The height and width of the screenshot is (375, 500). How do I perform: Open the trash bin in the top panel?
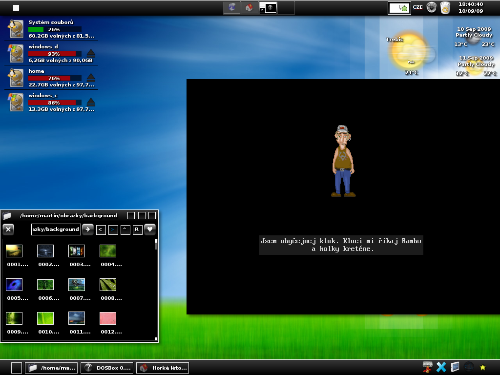click(445, 8)
